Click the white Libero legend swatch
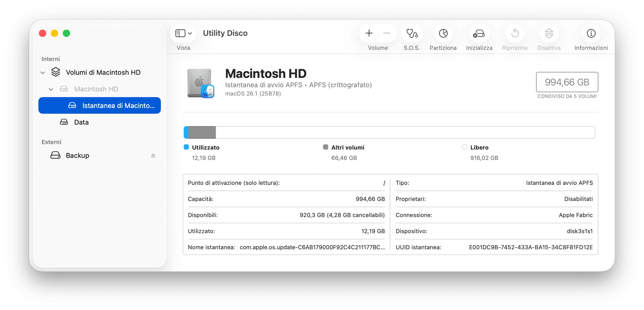The image size is (644, 310). tap(464, 147)
